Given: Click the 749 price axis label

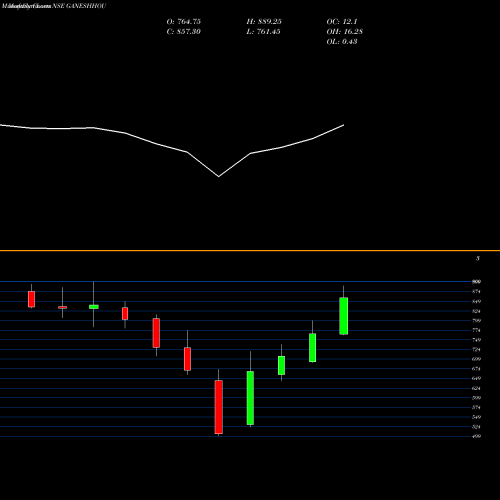Looking at the screenshot, I should [477, 340].
